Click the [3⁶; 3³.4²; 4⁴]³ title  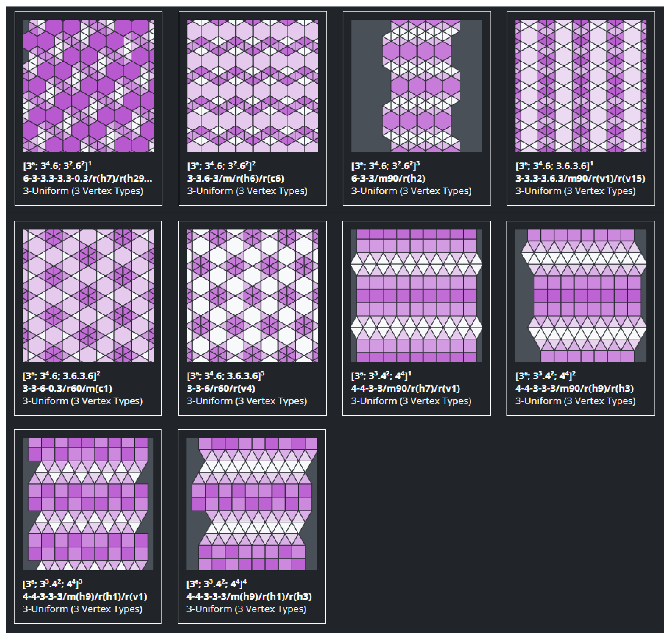click(x=53, y=584)
